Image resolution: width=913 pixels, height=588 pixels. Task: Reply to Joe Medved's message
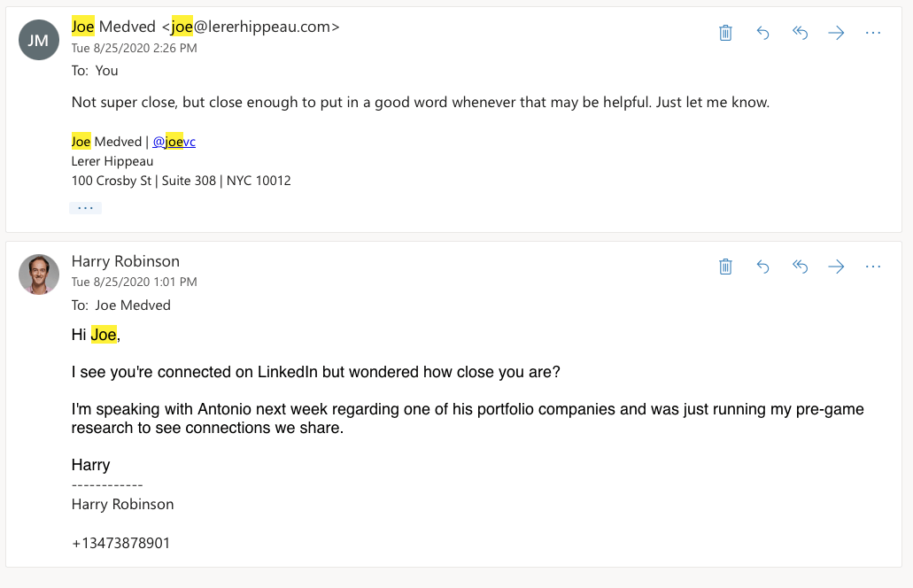(762, 33)
